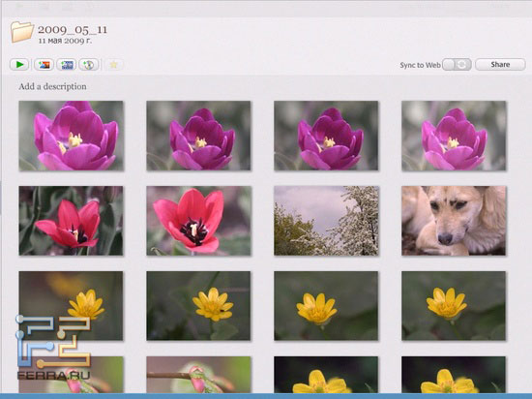Screen dimensions: 532x399
Task: Select the dark red tulip among leaves thumbnail
Action: click(71, 221)
